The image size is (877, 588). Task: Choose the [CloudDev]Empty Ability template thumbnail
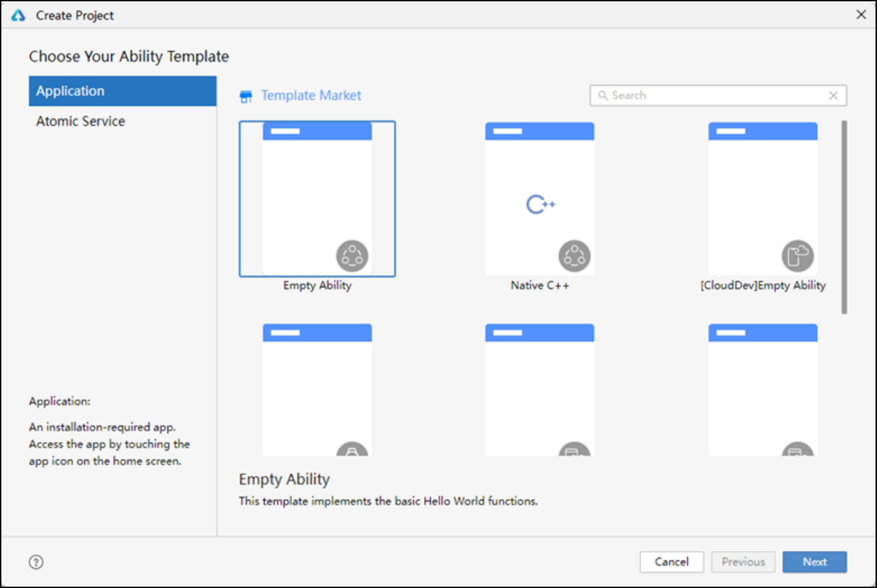tap(763, 198)
